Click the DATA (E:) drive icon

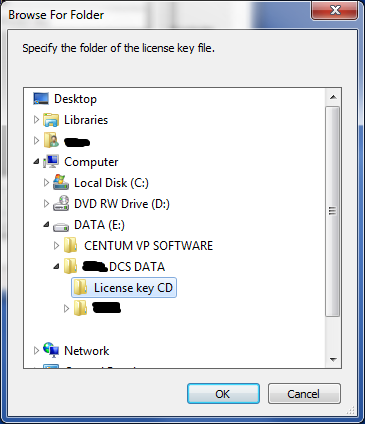61,226
